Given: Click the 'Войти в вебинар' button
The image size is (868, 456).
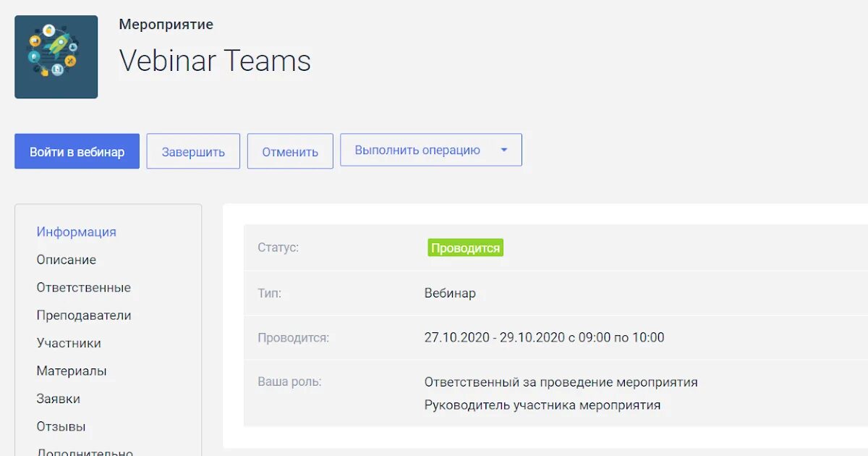Looking at the screenshot, I should (x=77, y=151).
